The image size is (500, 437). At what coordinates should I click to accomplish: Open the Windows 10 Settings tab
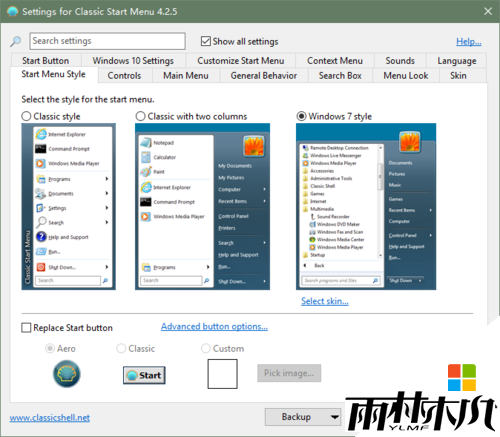(x=133, y=61)
